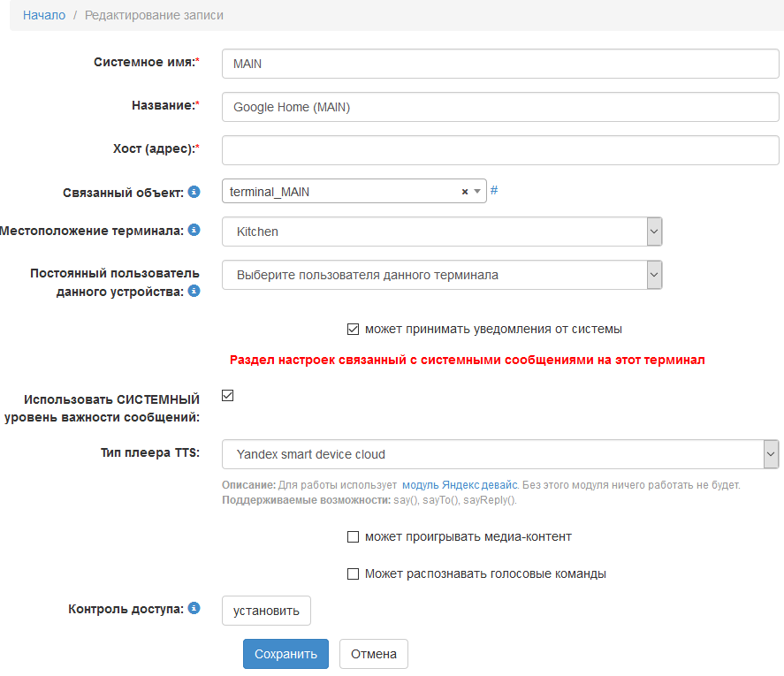This screenshot has width=784, height=676.
Task: Click the Хост (адрес) input field
Action: tap(499, 149)
